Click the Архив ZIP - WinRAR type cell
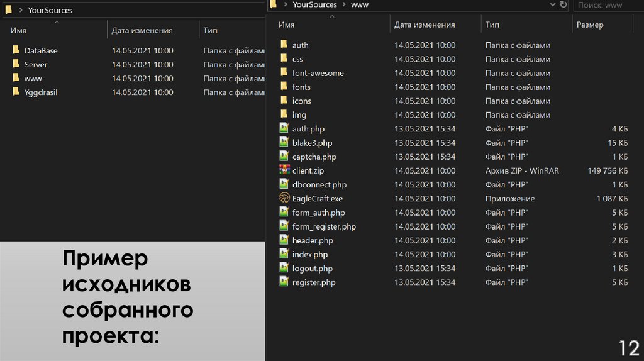644x361 pixels. pyautogui.click(x=521, y=170)
